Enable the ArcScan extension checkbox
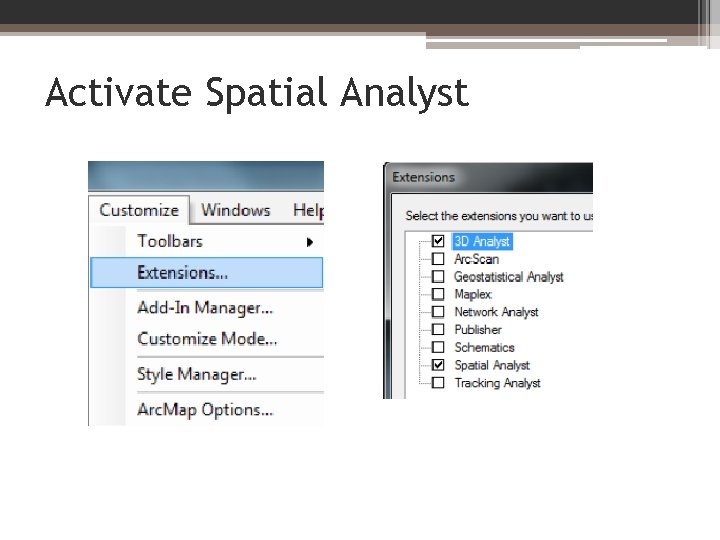Screen dimensions: 720x540 tap(438, 259)
